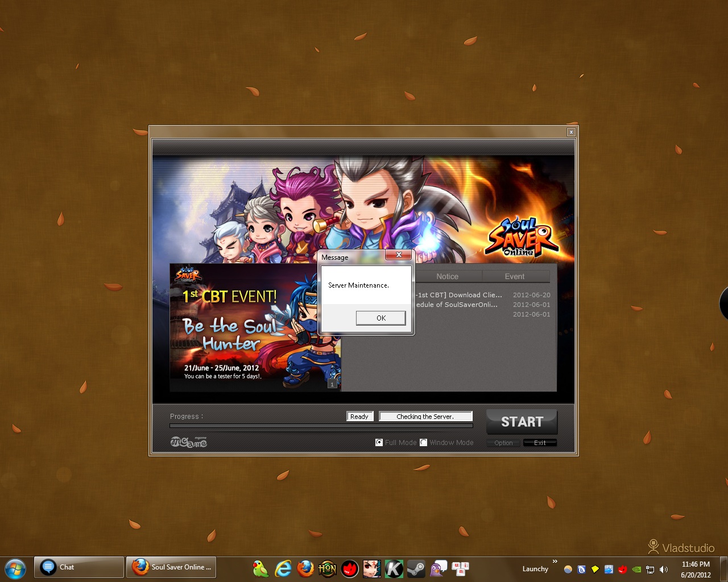
Task: Switch to the Notice tab
Action: click(448, 276)
